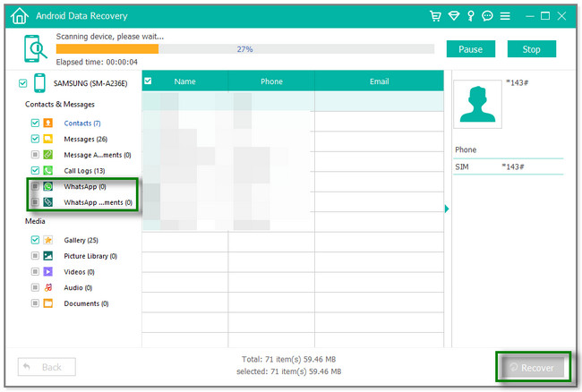Toggle the Picture Library (0) checkbox
The height and width of the screenshot is (392, 582).
35,256
